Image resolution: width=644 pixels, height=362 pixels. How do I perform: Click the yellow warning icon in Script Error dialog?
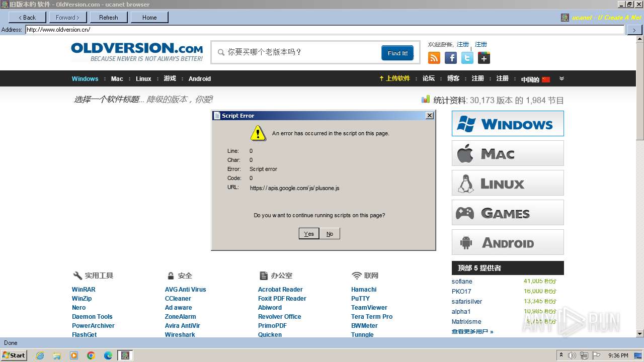tap(258, 133)
